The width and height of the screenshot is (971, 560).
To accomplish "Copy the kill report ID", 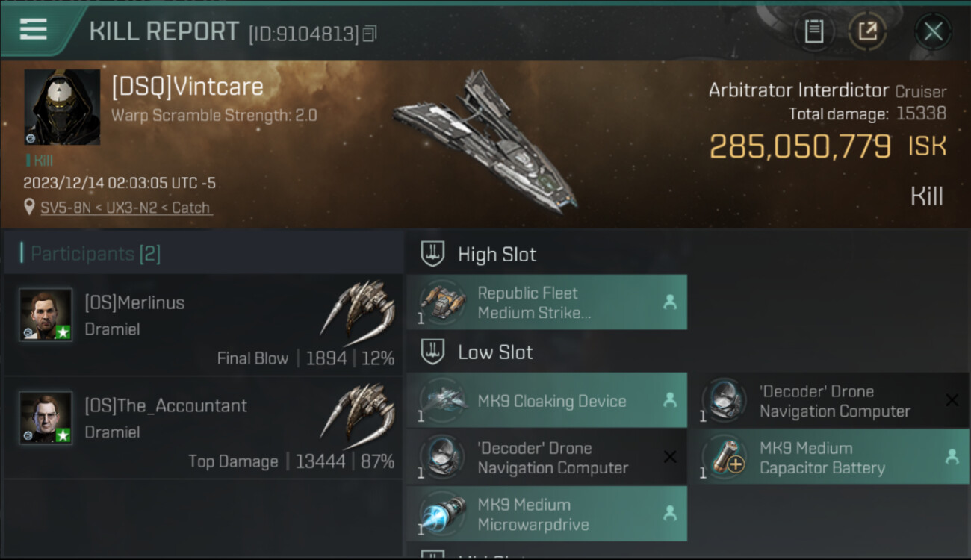I will [x=370, y=34].
